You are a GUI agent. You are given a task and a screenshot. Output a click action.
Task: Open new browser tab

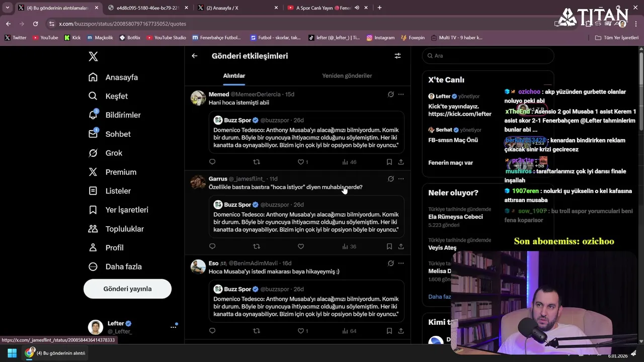click(379, 8)
